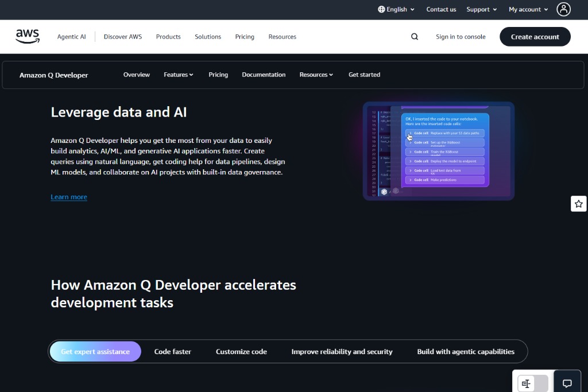The width and height of the screenshot is (588, 392).
Task: Click the star favorite icon on right edge
Action: [x=578, y=203]
